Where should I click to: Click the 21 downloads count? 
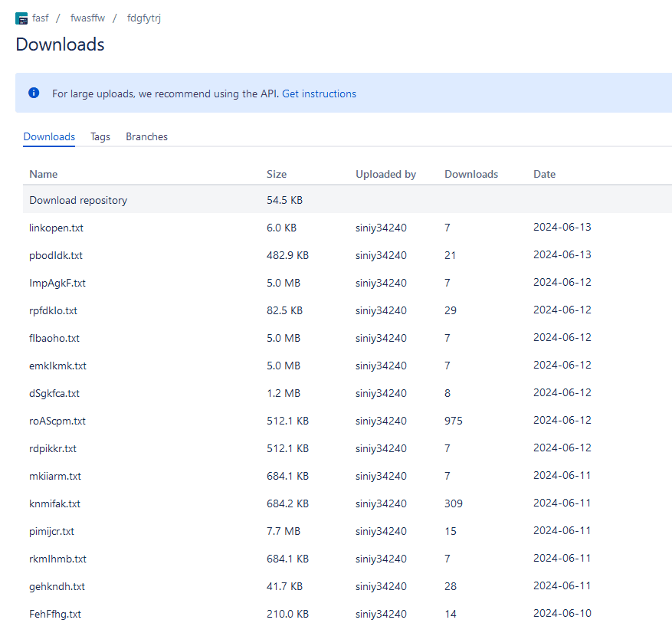(x=451, y=255)
